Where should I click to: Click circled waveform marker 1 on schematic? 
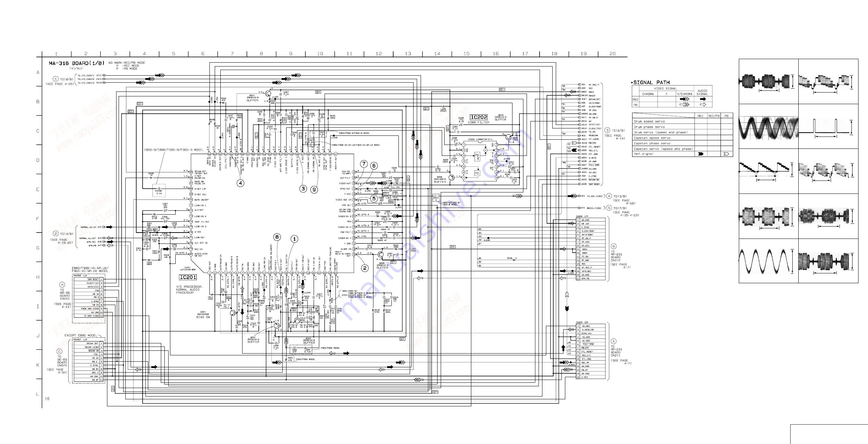pos(295,239)
